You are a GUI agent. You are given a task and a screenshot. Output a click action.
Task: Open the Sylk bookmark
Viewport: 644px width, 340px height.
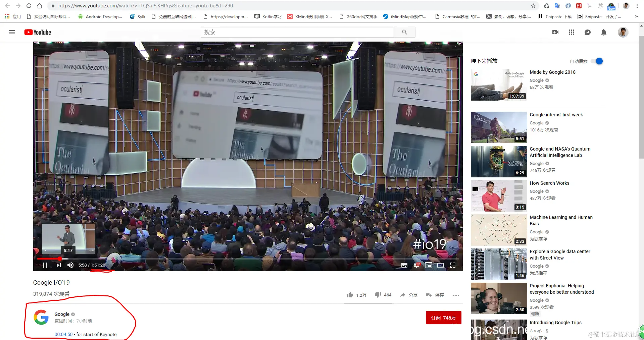[138, 16]
